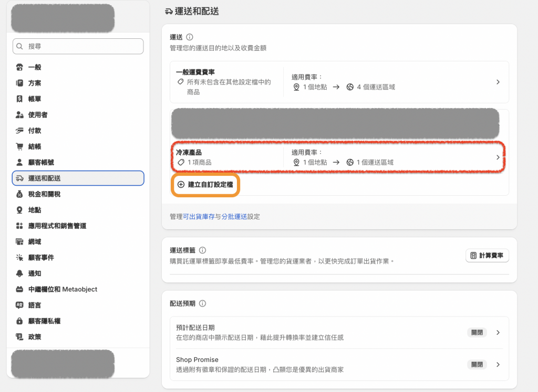Click the info icon beside 運送標籤
The width and height of the screenshot is (538, 392).
[203, 250]
